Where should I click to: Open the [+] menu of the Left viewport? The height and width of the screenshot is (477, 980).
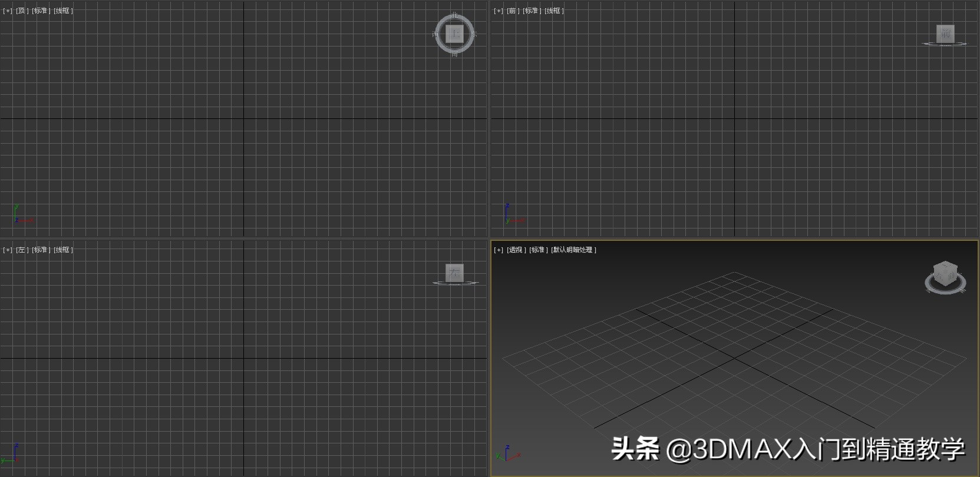(x=8, y=250)
